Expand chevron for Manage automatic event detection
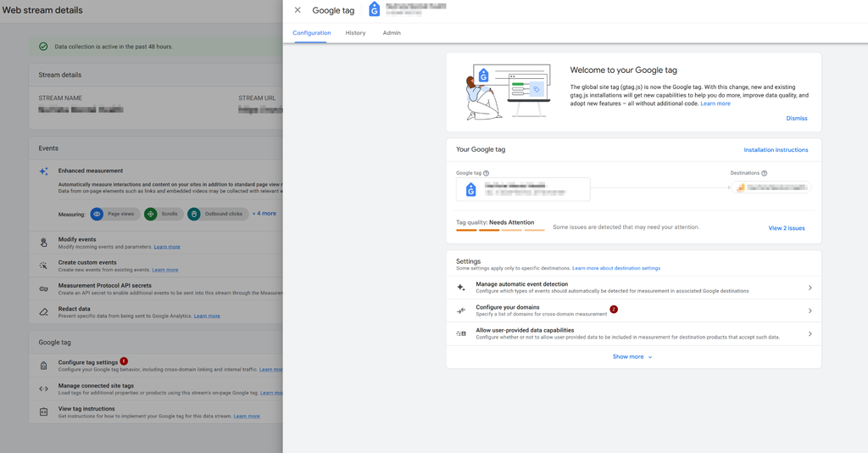Screen dimensions: 868x453 tap(810, 288)
